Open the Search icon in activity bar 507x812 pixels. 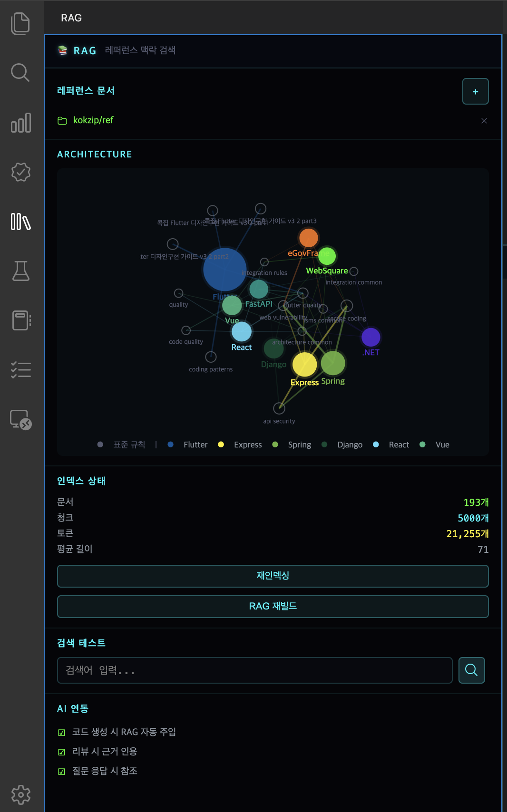20,73
